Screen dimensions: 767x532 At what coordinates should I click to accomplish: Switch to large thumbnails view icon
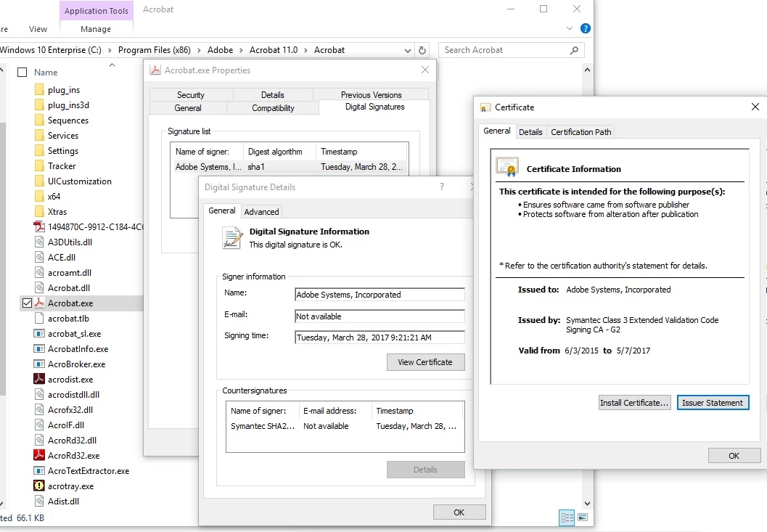coord(582,517)
